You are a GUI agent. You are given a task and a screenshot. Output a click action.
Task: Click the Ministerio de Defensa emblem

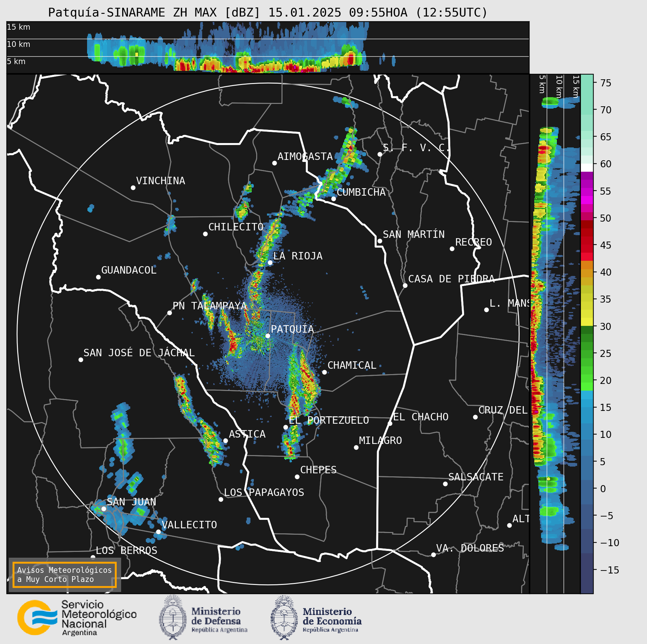(x=173, y=617)
